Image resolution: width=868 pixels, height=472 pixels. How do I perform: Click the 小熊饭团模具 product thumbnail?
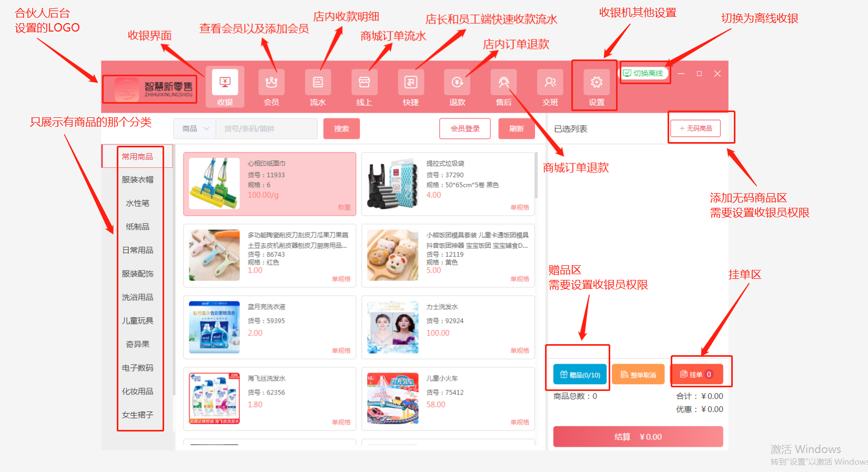tap(393, 255)
